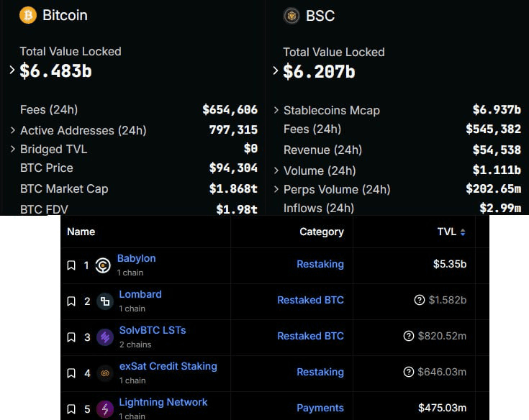529x420 pixels.
Task: Bookmark the SolvBTC LSTs row
Action: click(71, 337)
